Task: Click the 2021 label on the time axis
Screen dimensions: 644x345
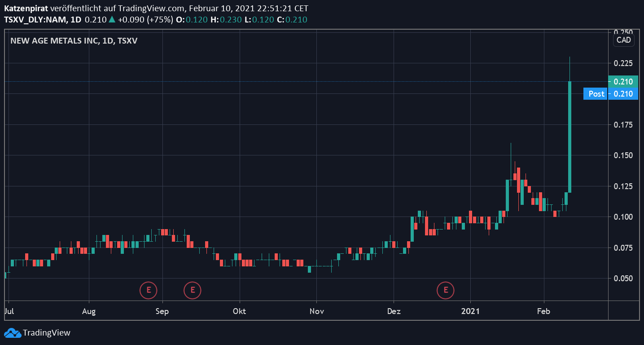Action: (471, 311)
